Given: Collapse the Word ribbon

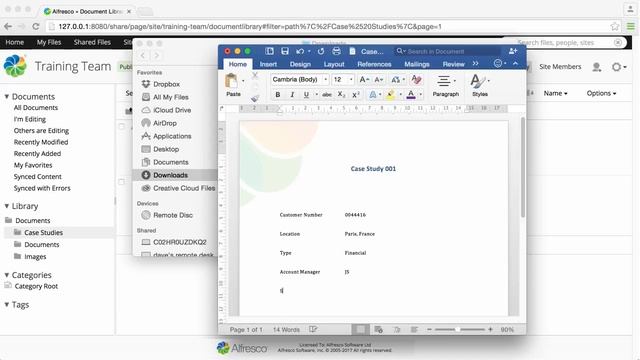Looking at the screenshot, I should [x=516, y=64].
